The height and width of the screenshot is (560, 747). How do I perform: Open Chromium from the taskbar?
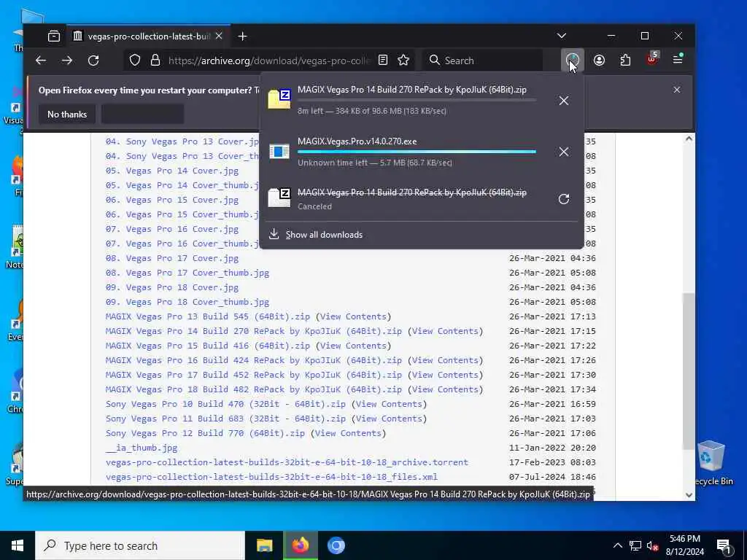tap(336, 545)
